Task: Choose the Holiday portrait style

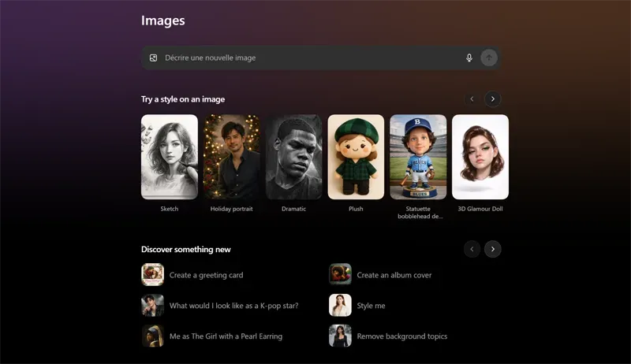Action: tap(232, 157)
